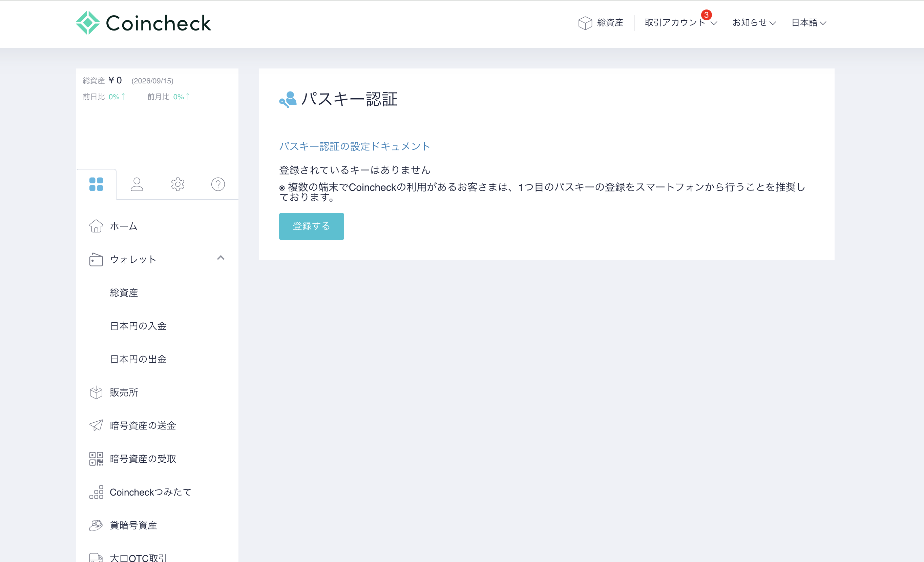The image size is (924, 562).
Task: Click the cube icon beside header 総資産
Action: pos(585,23)
